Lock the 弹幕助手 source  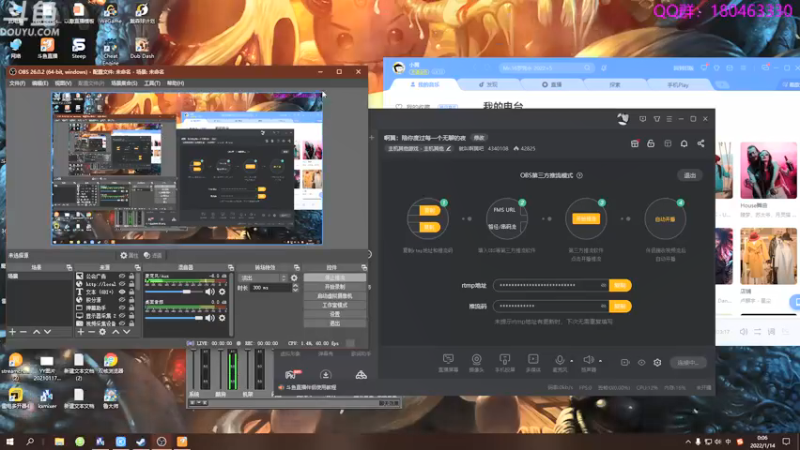[132, 308]
